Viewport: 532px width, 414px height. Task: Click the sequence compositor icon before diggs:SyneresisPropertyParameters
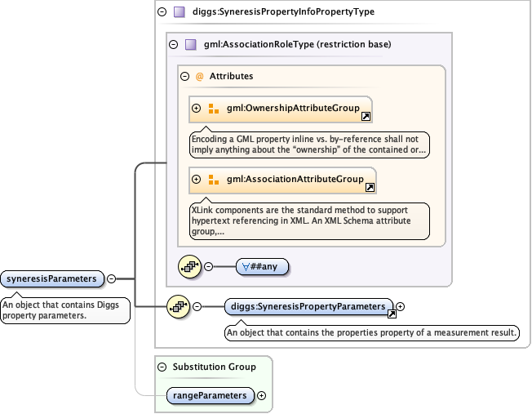coord(178,307)
